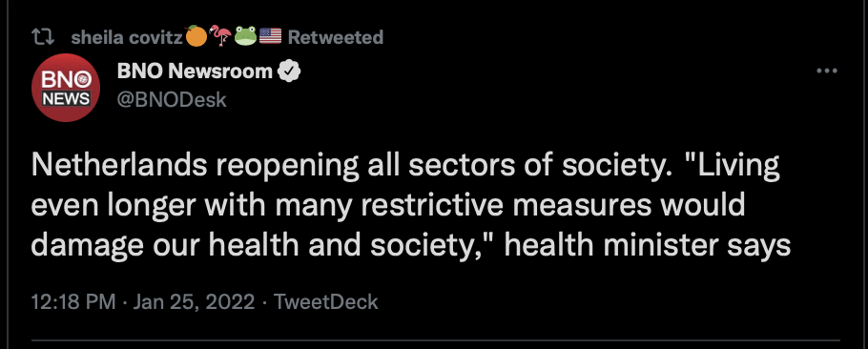
Task: Open the BNO Newsroom display name
Action: 195,71
